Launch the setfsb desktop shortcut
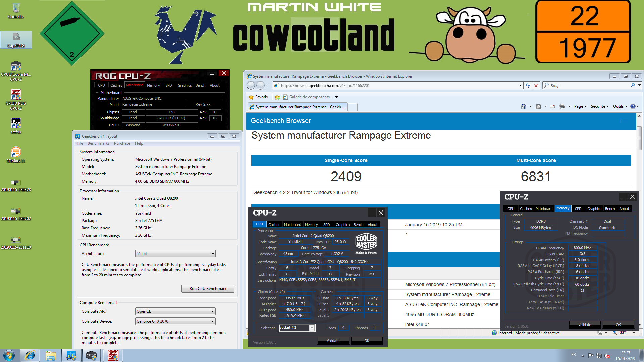The image size is (644, 362). [16, 126]
